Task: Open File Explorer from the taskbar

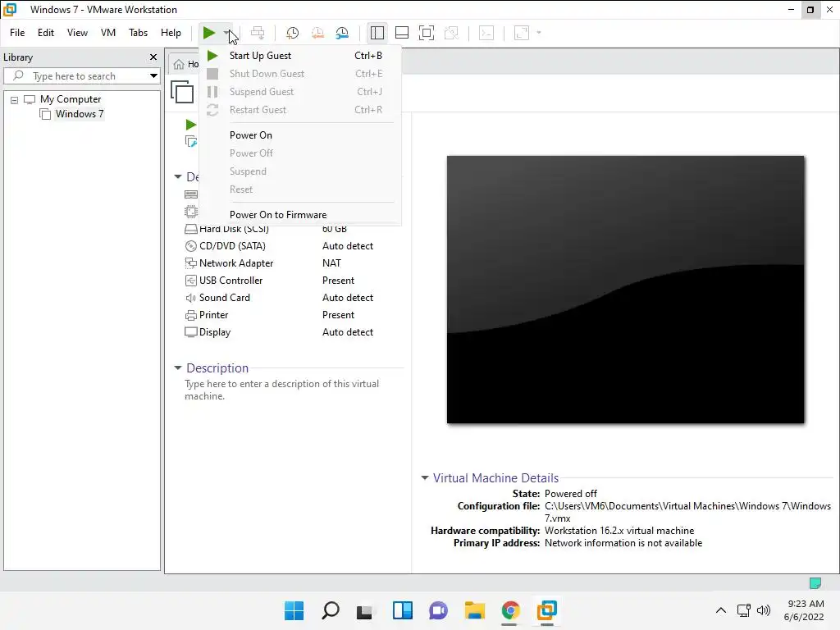Action: click(x=475, y=610)
